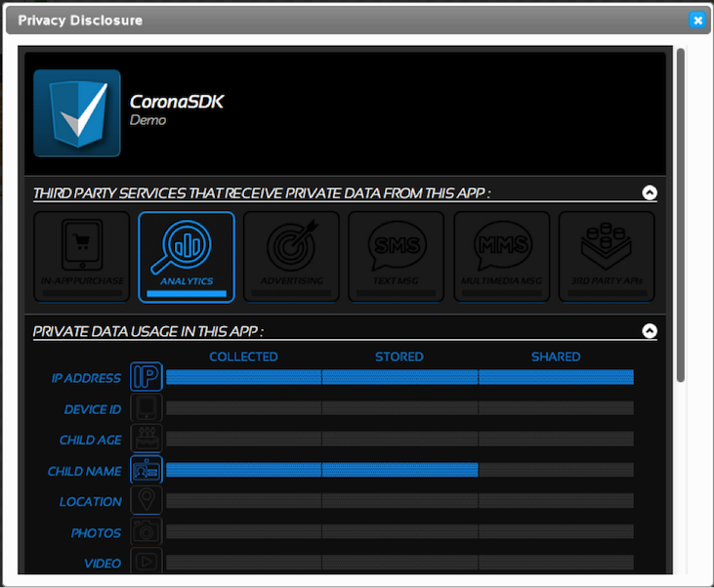Select the In-App Purchase service icon

(x=82, y=257)
